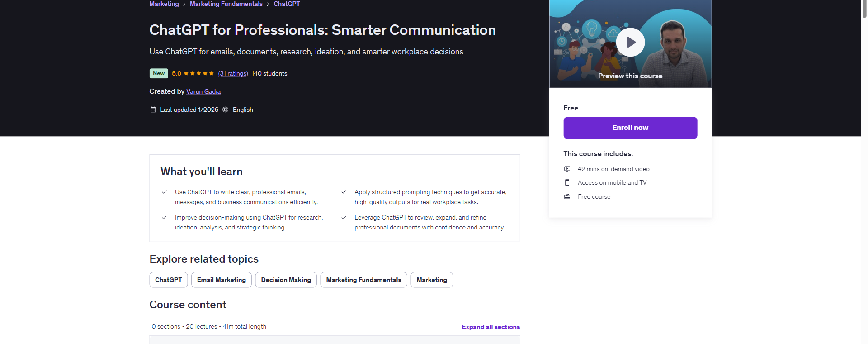Play the course preview video

630,42
